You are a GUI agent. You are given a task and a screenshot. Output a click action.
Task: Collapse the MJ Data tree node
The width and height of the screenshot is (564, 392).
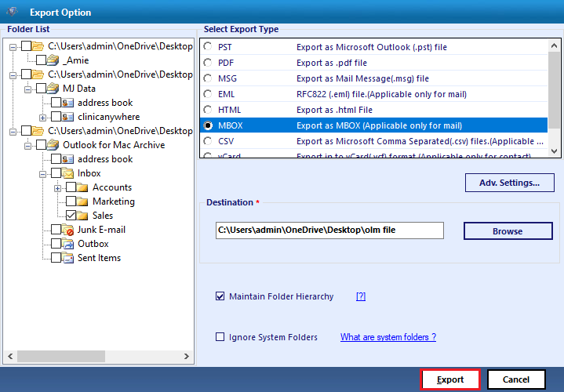point(27,89)
